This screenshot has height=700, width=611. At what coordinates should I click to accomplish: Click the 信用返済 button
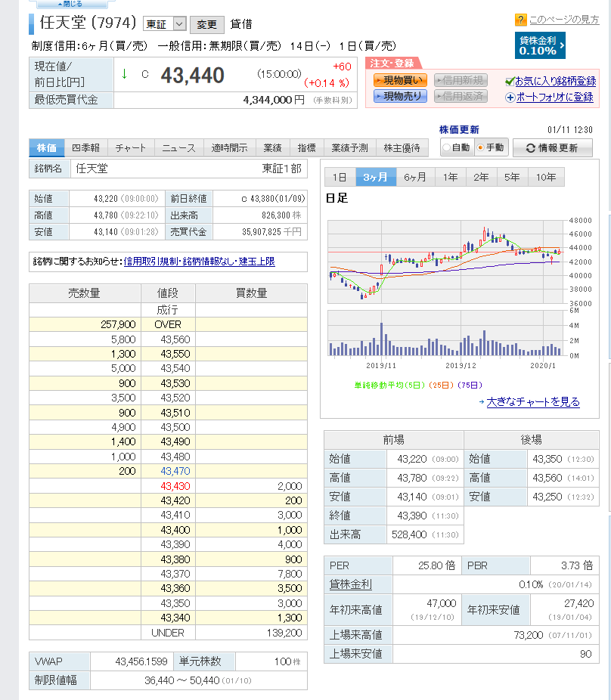(x=461, y=96)
